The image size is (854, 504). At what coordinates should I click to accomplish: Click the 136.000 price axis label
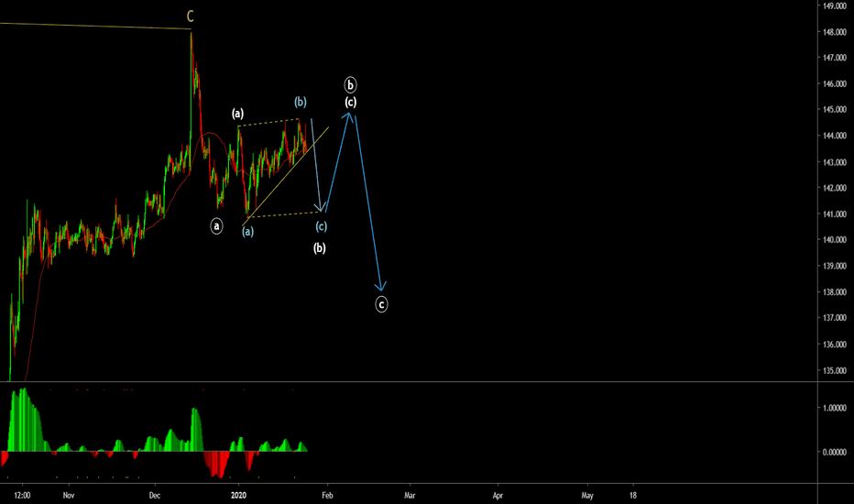coord(835,345)
